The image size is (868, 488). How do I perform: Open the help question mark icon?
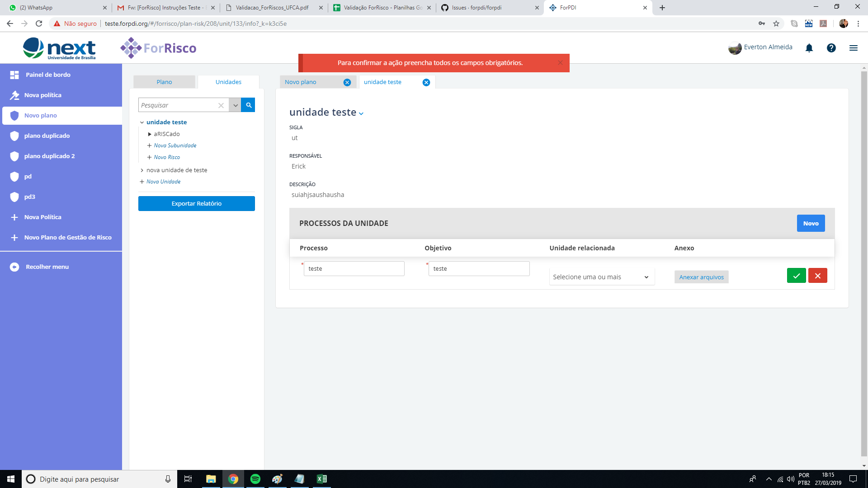point(831,48)
